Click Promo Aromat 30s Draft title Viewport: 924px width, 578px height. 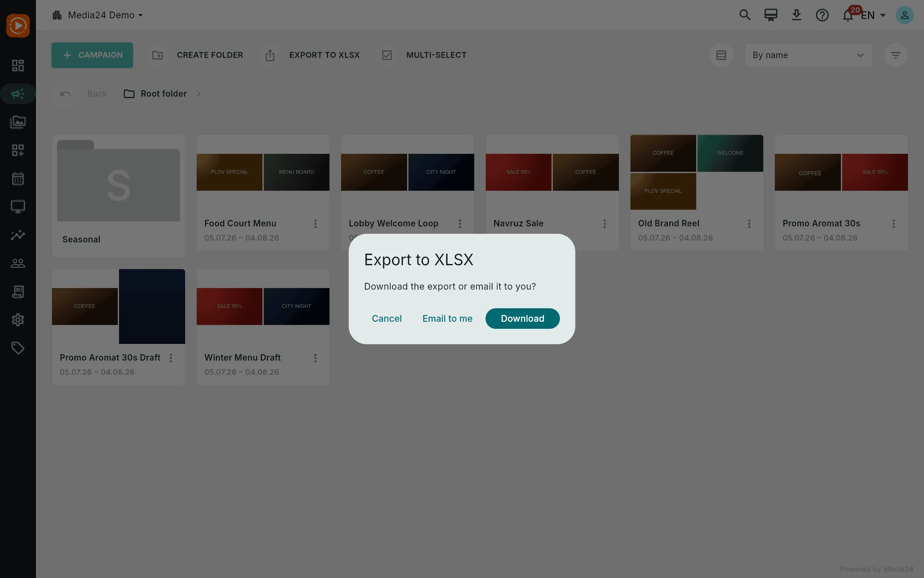[x=110, y=357]
